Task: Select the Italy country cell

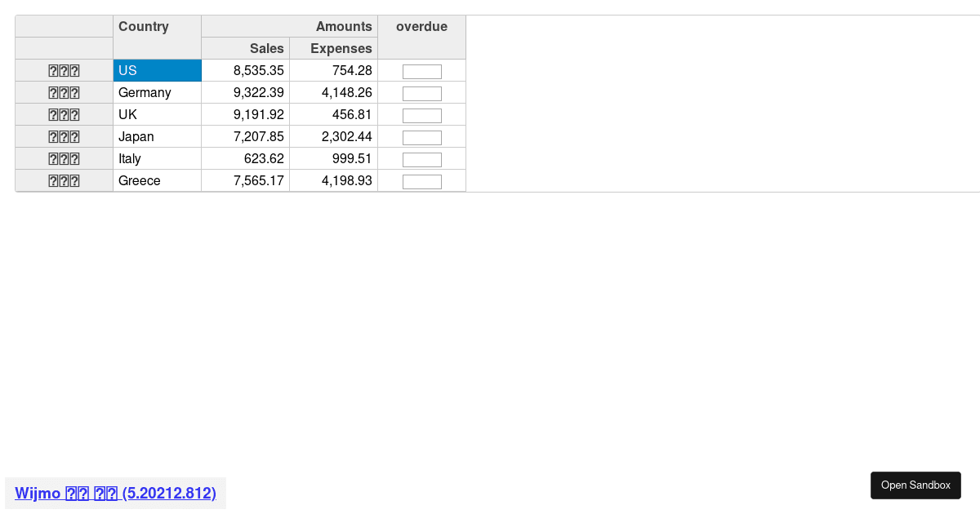Action: 157,159
